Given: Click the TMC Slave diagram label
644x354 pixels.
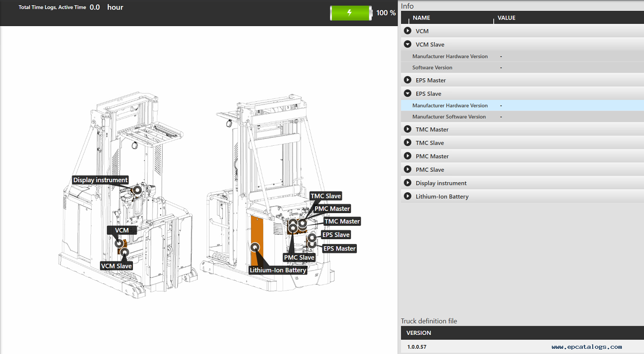Looking at the screenshot, I should click(325, 196).
